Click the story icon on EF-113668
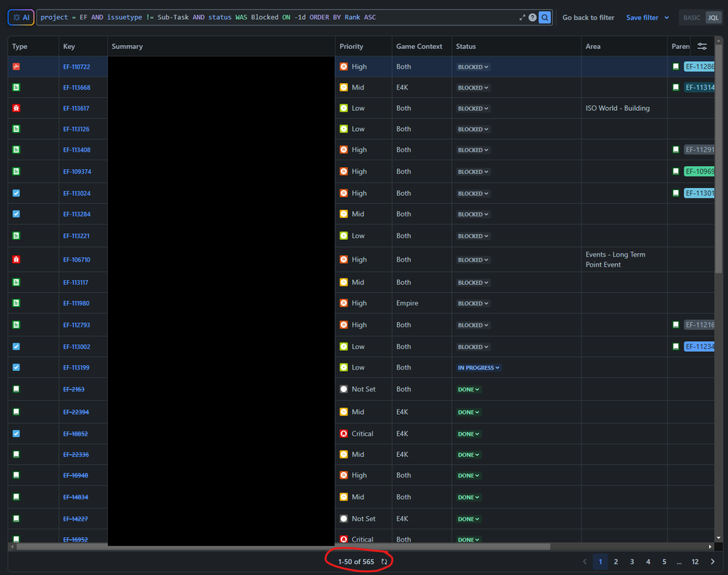The height and width of the screenshot is (575, 728). click(16, 87)
